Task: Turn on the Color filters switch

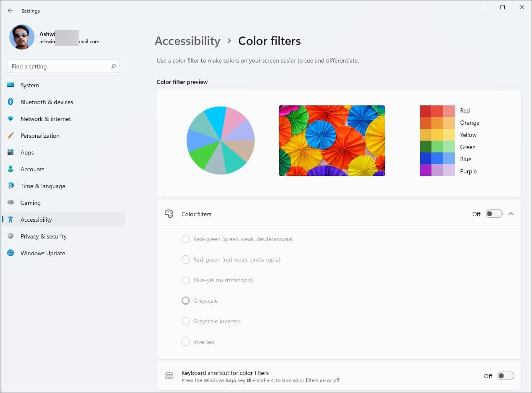Action: coord(494,214)
